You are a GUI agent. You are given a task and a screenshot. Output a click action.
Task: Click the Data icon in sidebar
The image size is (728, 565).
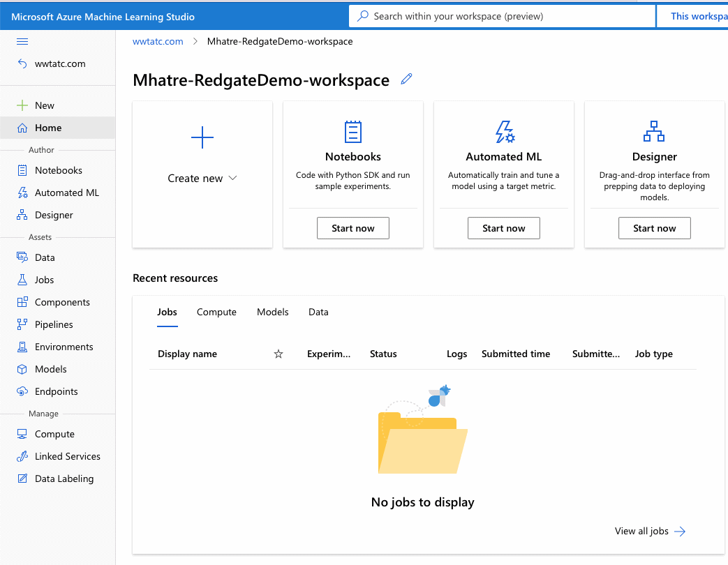point(22,257)
